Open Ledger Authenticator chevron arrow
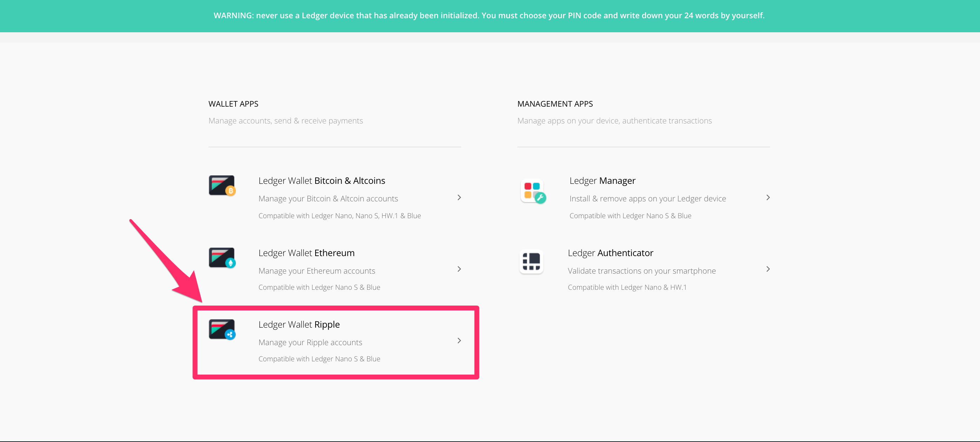The width and height of the screenshot is (980, 442). click(x=768, y=269)
